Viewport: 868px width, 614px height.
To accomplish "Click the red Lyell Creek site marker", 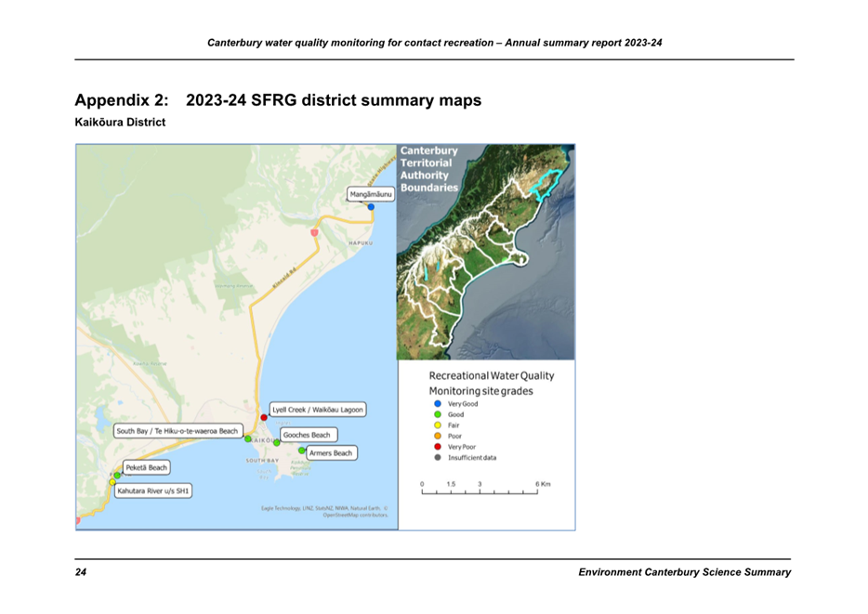I will coord(264,417).
